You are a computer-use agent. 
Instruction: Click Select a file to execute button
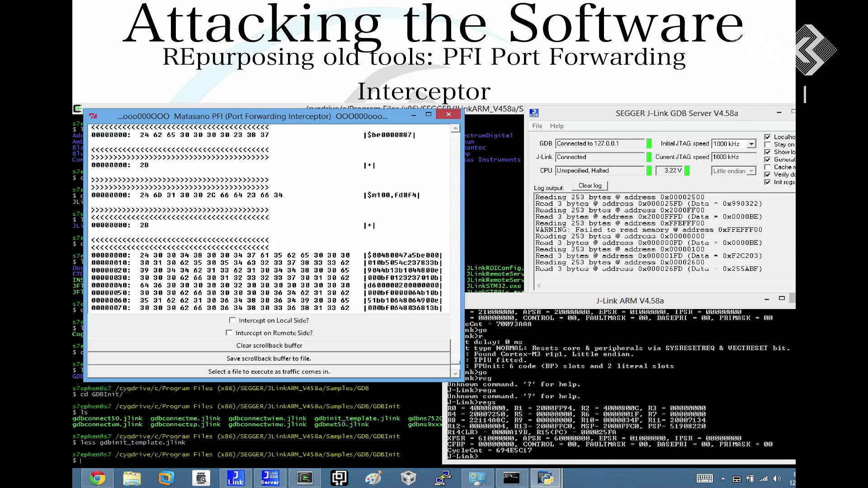269,371
